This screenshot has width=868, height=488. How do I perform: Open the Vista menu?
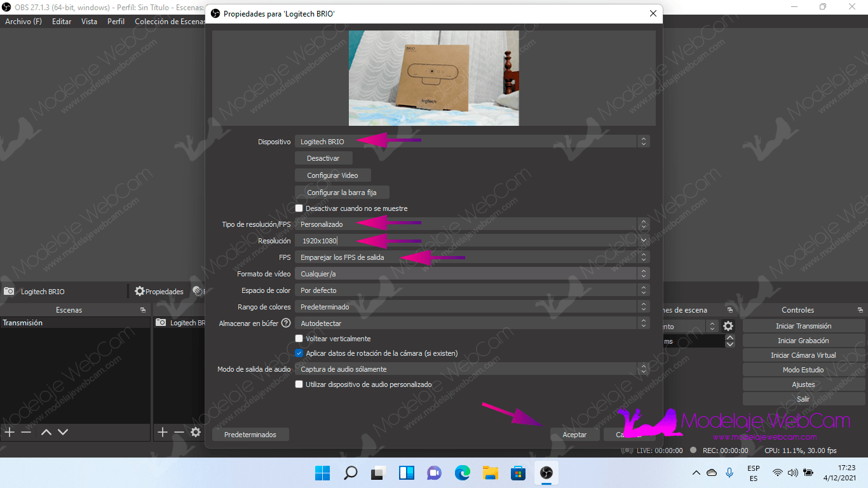pyautogui.click(x=89, y=22)
